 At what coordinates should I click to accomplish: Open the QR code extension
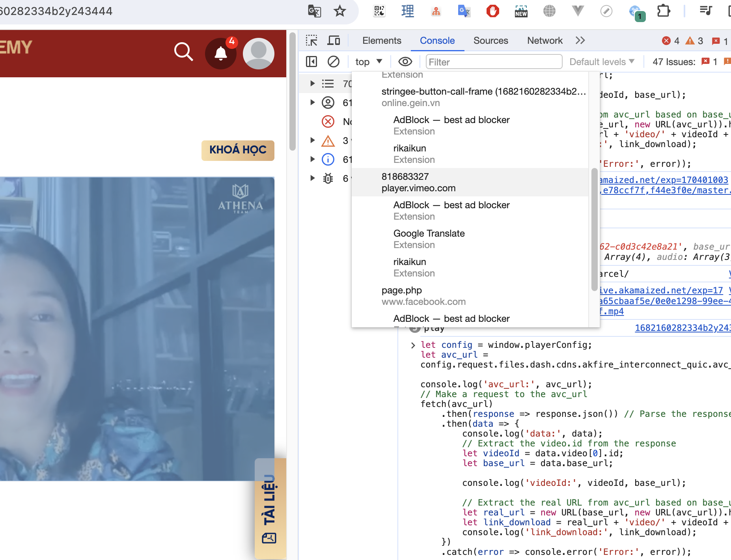point(379,11)
